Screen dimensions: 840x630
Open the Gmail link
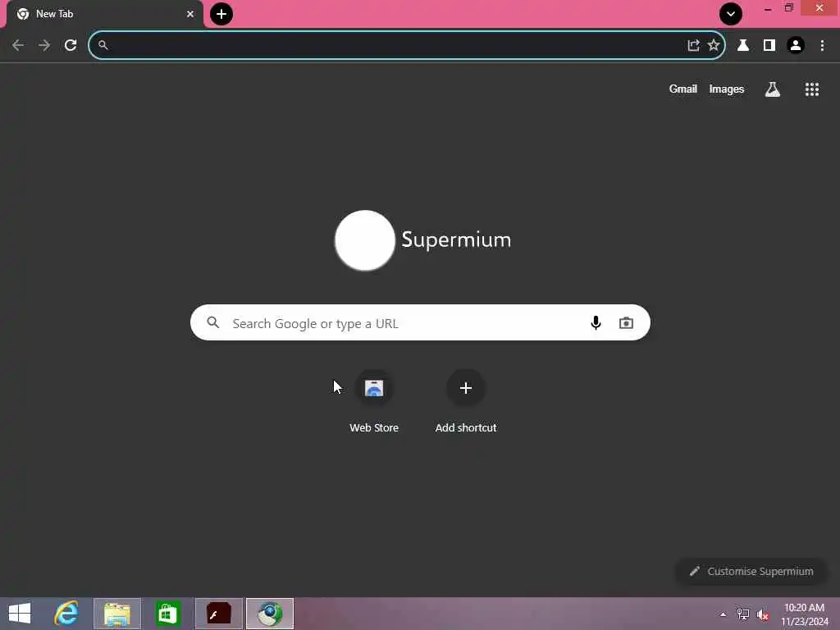(683, 89)
